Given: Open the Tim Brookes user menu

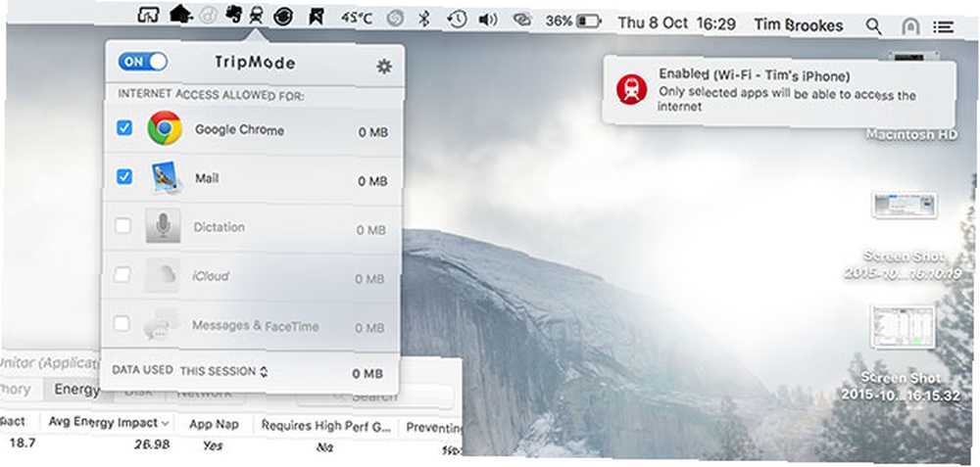Looking at the screenshot, I should coord(799,25).
